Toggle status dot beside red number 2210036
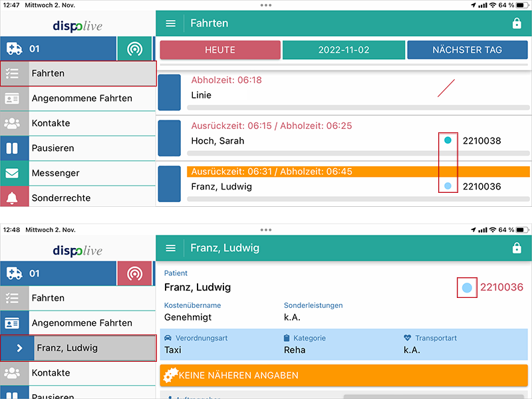The image size is (532, 399). tap(467, 287)
